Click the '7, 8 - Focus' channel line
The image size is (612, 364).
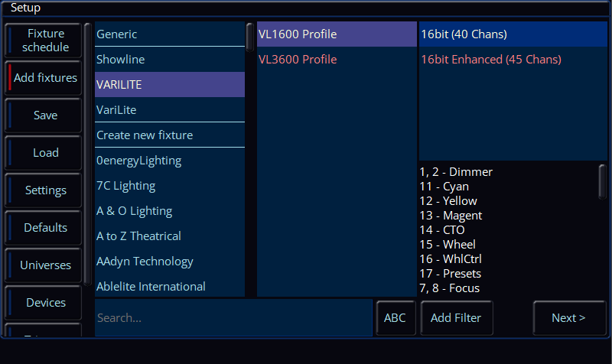pyautogui.click(x=450, y=288)
